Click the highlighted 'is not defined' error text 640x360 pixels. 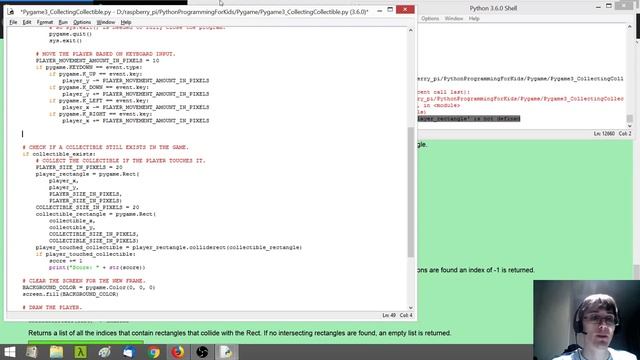[x=468, y=118]
